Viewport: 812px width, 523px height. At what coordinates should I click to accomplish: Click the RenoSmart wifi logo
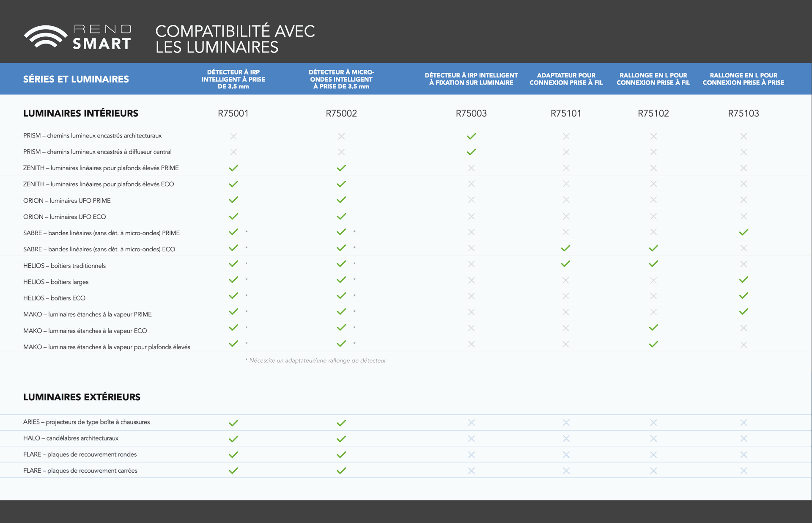[x=46, y=37]
